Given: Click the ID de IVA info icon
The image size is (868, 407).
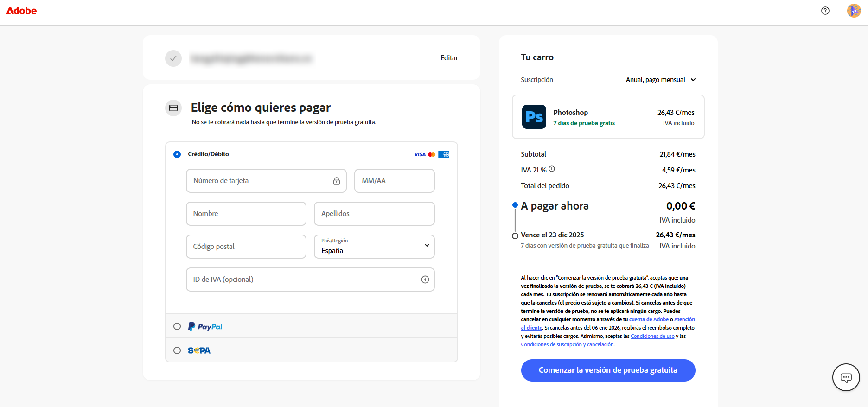Looking at the screenshot, I should point(425,280).
